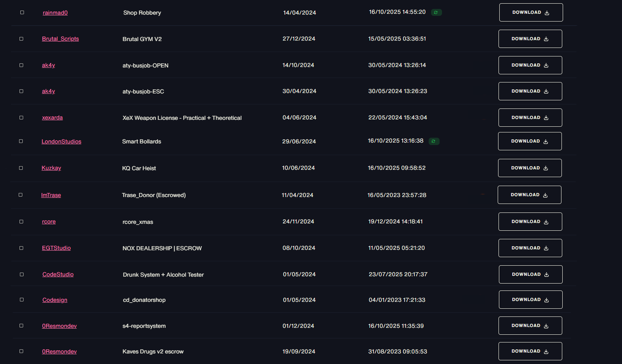
Task: Download cd_donatorshop
Action: (531, 300)
